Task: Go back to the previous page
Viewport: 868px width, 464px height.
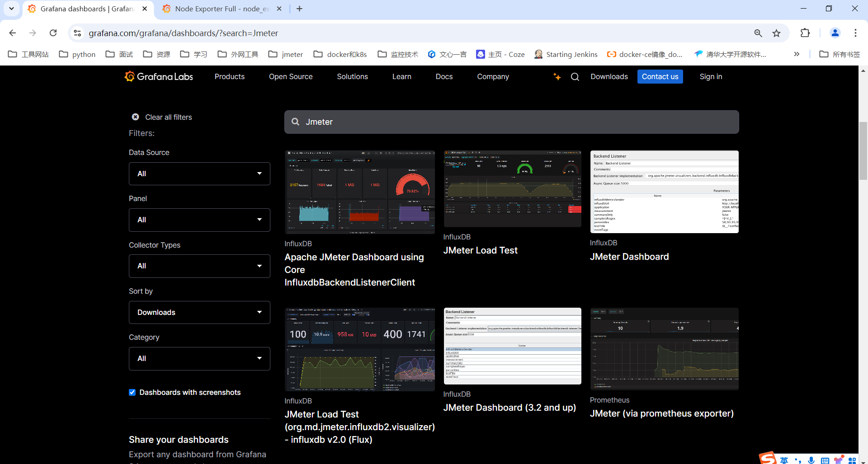Action: [13, 33]
